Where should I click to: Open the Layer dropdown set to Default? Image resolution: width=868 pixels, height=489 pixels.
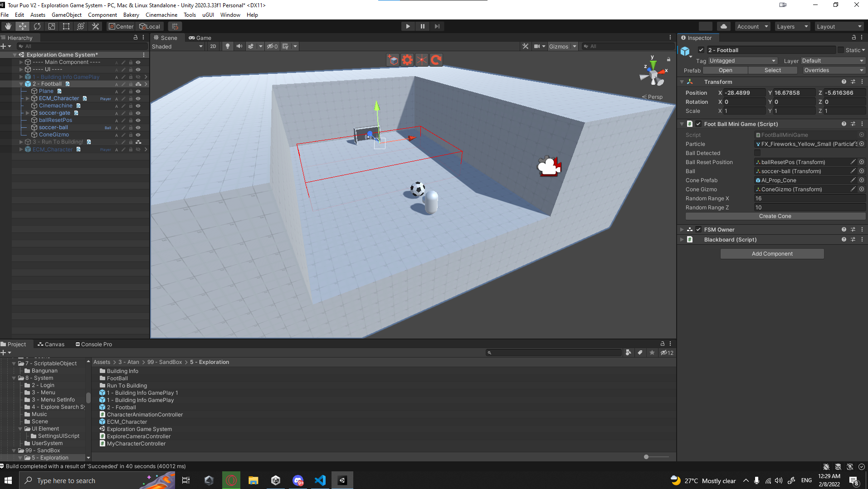(x=833, y=61)
